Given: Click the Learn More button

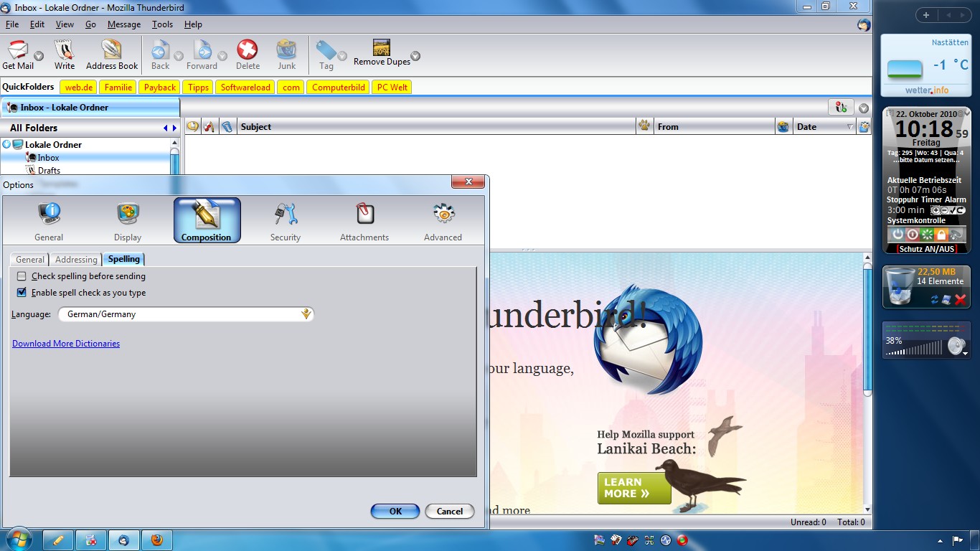Looking at the screenshot, I should 634,488.
